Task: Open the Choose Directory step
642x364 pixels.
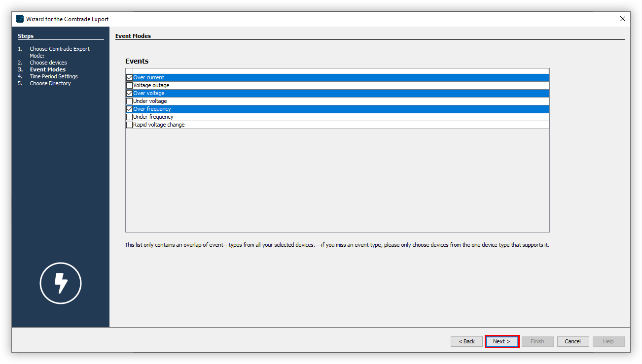Action: pyautogui.click(x=50, y=83)
